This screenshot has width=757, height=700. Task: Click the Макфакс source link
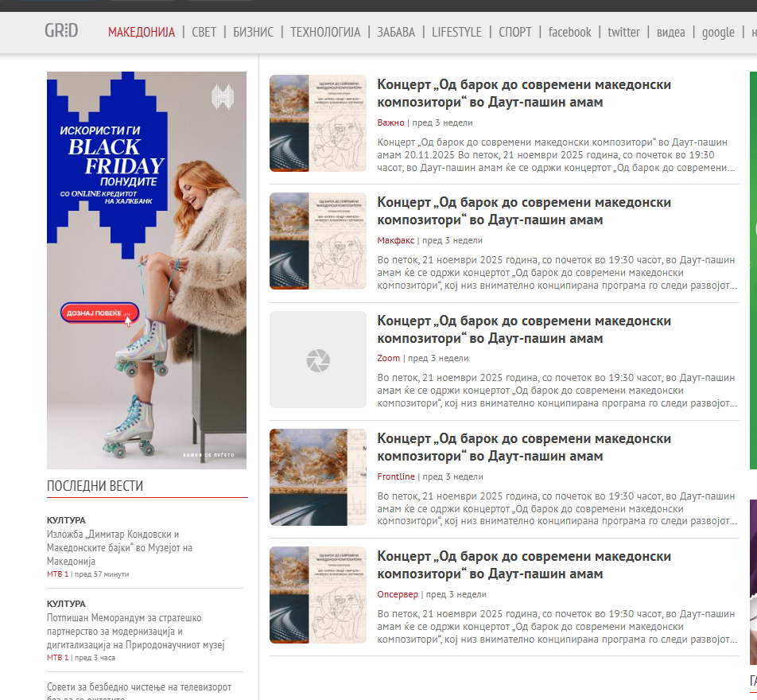[x=396, y=240]
